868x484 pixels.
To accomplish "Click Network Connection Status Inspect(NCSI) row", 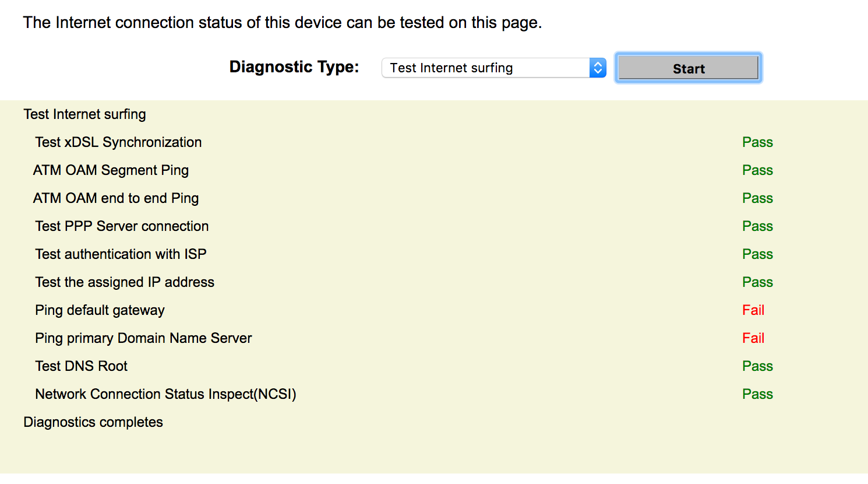I will 165,394.
